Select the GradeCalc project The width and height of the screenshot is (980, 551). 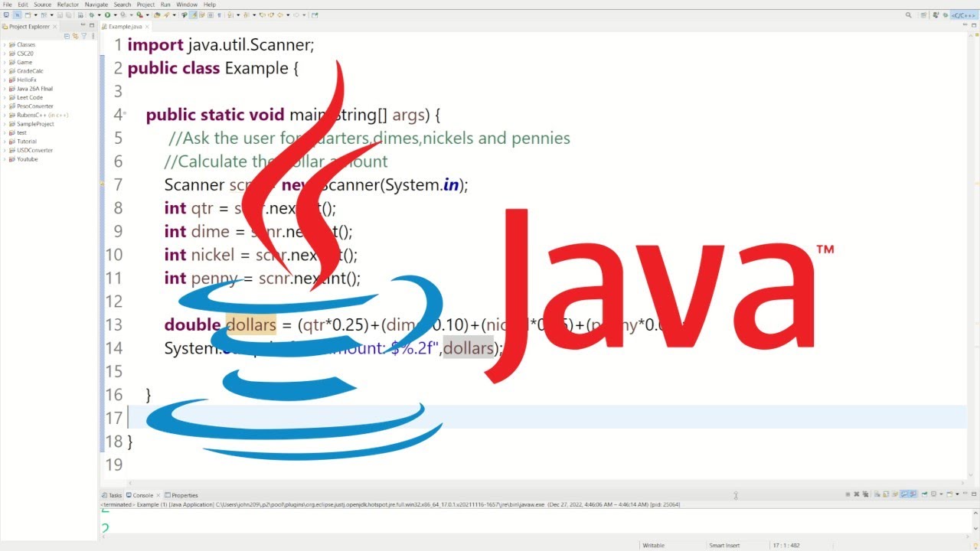point(30,71)
